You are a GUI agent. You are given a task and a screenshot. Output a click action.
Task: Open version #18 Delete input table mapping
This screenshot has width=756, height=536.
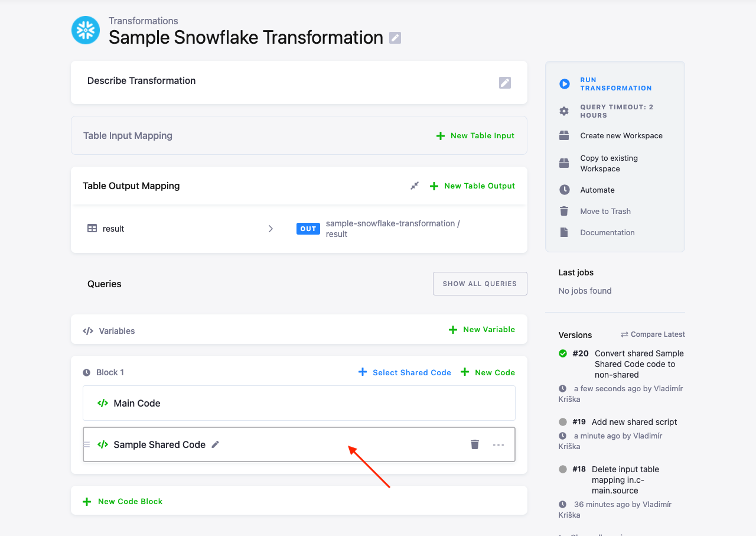625,480
